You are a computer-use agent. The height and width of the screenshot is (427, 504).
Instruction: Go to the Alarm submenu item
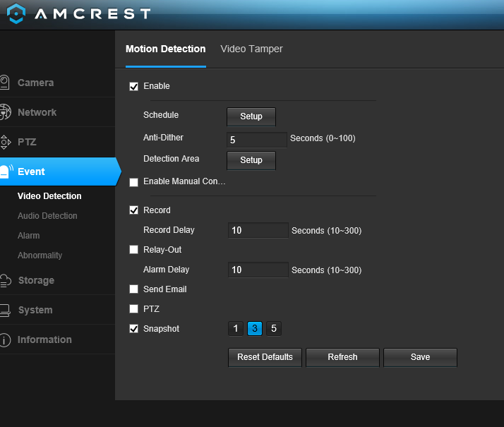coord(29,236)
